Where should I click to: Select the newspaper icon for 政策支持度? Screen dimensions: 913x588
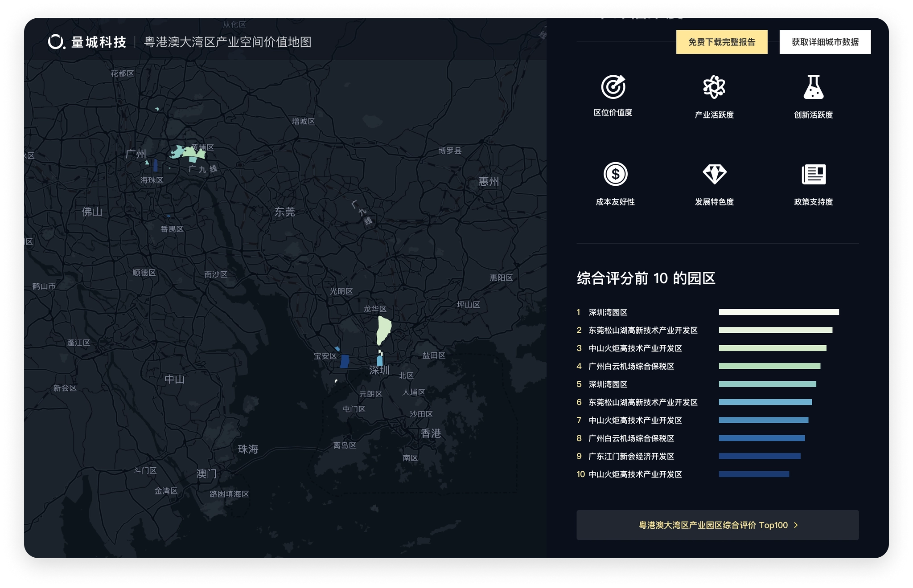tap(813, 174)
